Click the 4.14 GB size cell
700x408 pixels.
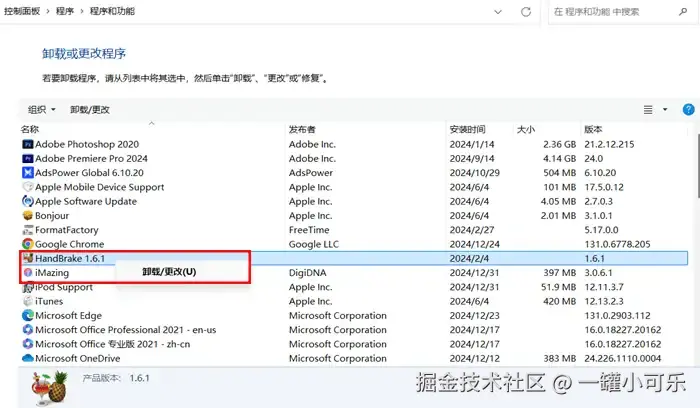(x=559, y=158)
